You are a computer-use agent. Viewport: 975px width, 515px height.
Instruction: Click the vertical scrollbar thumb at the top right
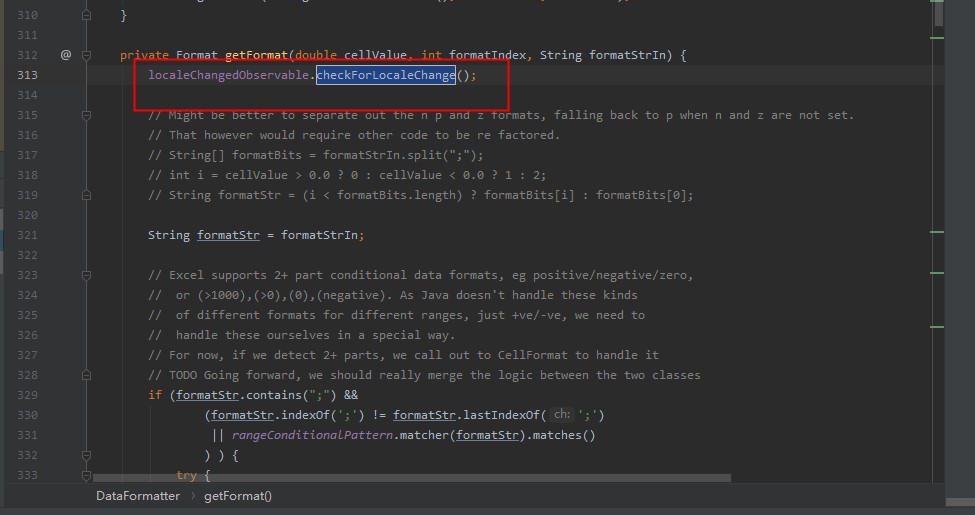(x=939, y=14)
